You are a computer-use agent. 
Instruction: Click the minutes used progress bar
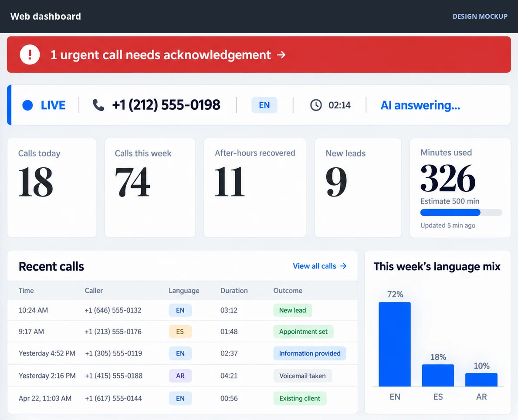[461, 213]
